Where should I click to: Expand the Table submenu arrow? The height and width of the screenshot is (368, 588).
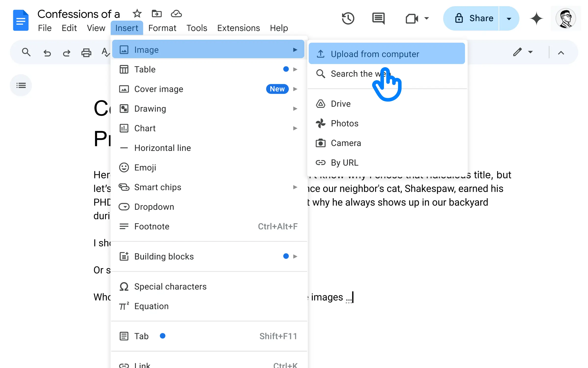[x=295, y=69]
